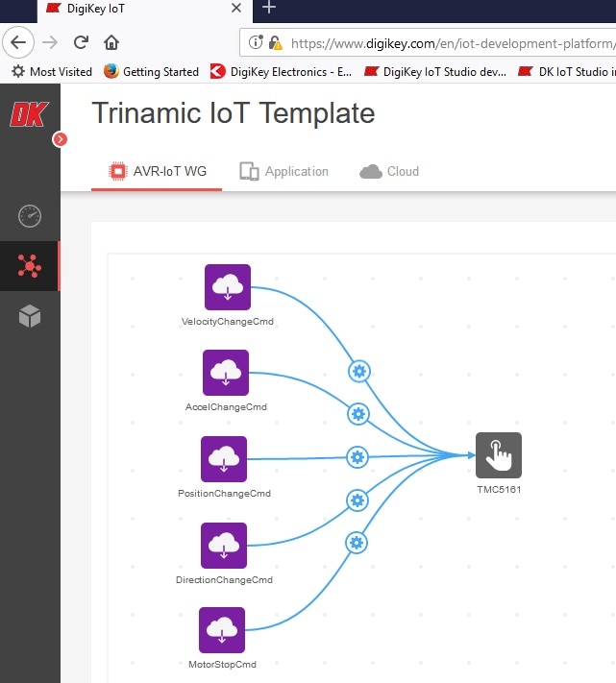The width and height of the screenshot is (616, 683).
Task: Click the MotorStopCmd cloud node
Action: click(222, 630)
